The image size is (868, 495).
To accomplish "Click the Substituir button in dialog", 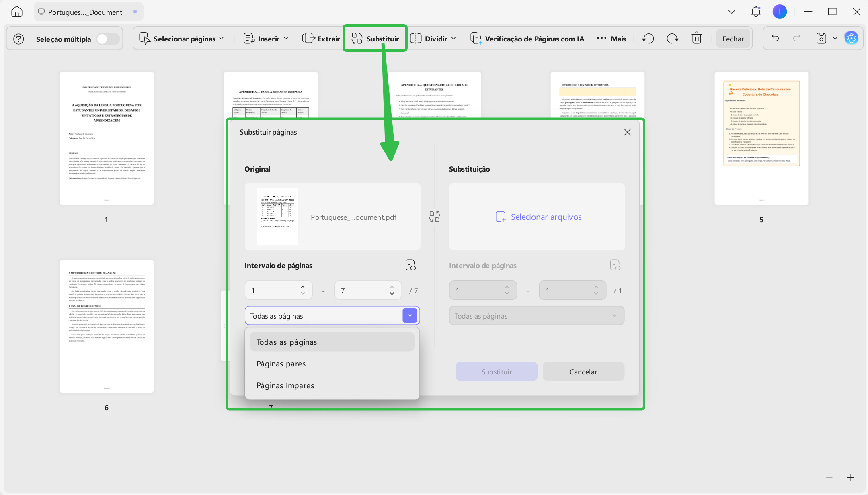I will [x=497, y=372].
